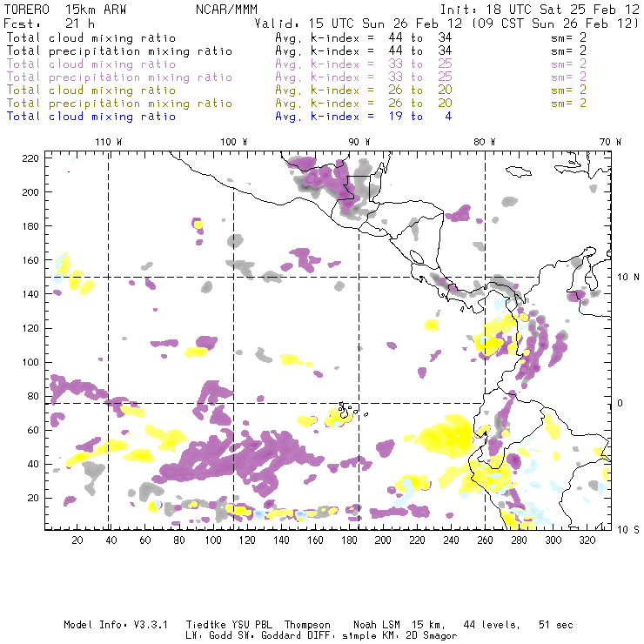
Task: Click '220' on the bottom horizontal axis
Action: click(417, 540)
